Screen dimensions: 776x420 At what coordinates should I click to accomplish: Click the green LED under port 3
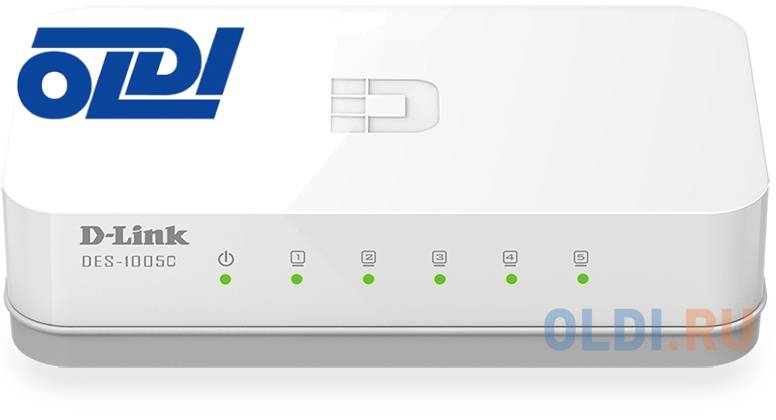[x=439, y=280]
